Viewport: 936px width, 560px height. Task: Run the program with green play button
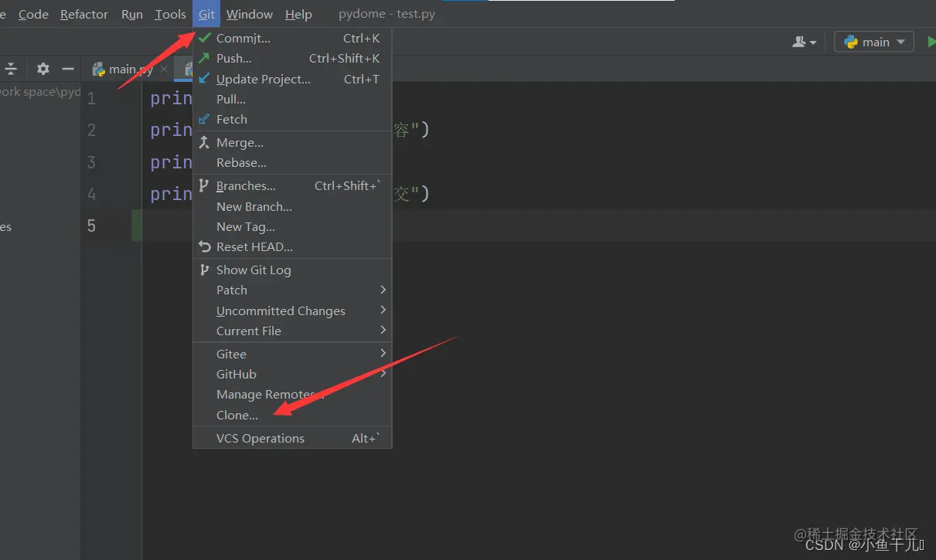tap(931, 42)
